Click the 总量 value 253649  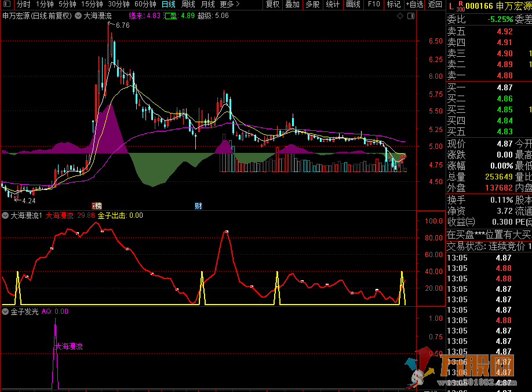click(x=499, y=177)
